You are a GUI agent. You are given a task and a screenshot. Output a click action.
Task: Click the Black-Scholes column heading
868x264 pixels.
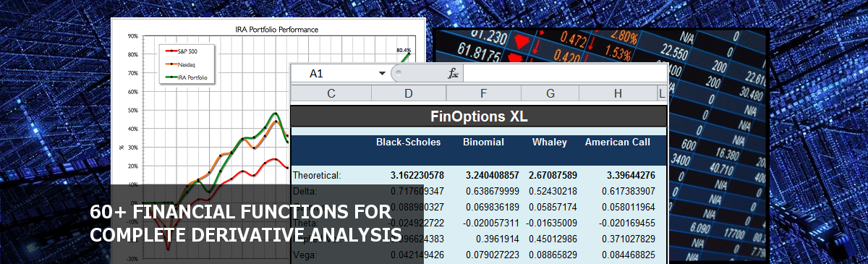408,142
